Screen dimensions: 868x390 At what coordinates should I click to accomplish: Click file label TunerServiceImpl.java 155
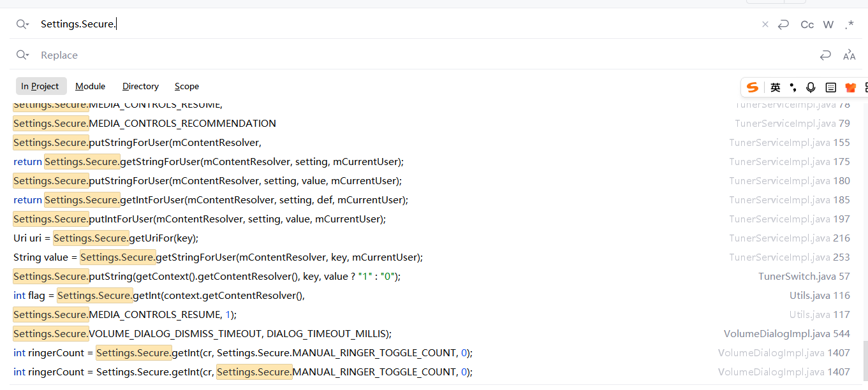click(790, 142)
